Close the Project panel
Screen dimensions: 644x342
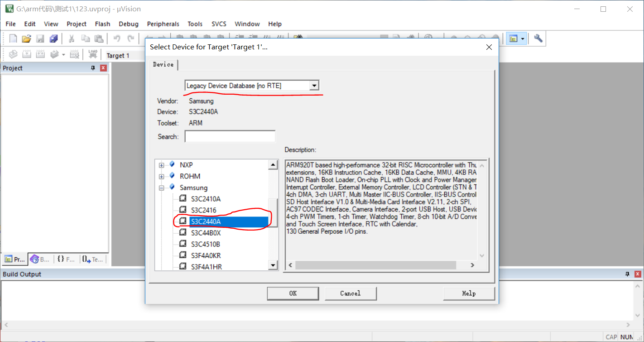[x=103, y=68]
